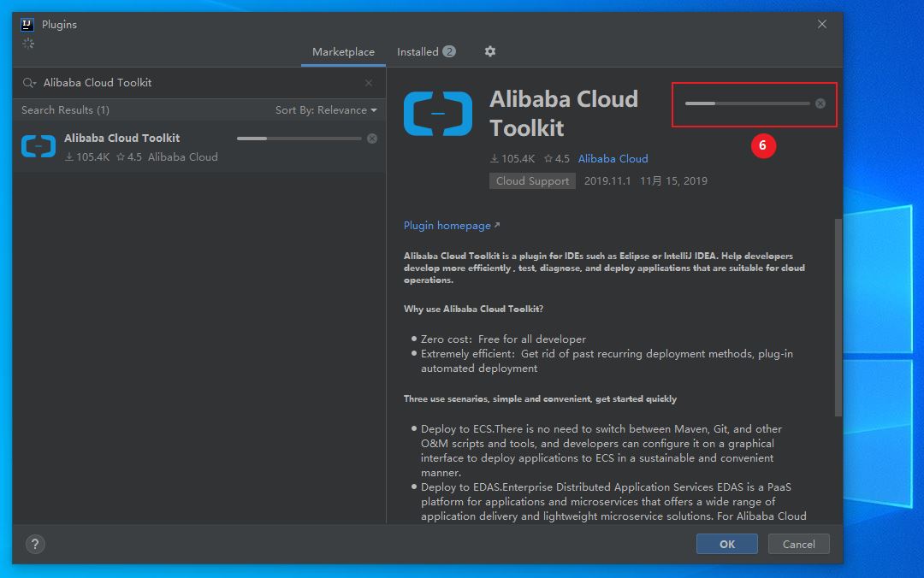Clear the plugin search text
The image size is (924, 578).
369,83
